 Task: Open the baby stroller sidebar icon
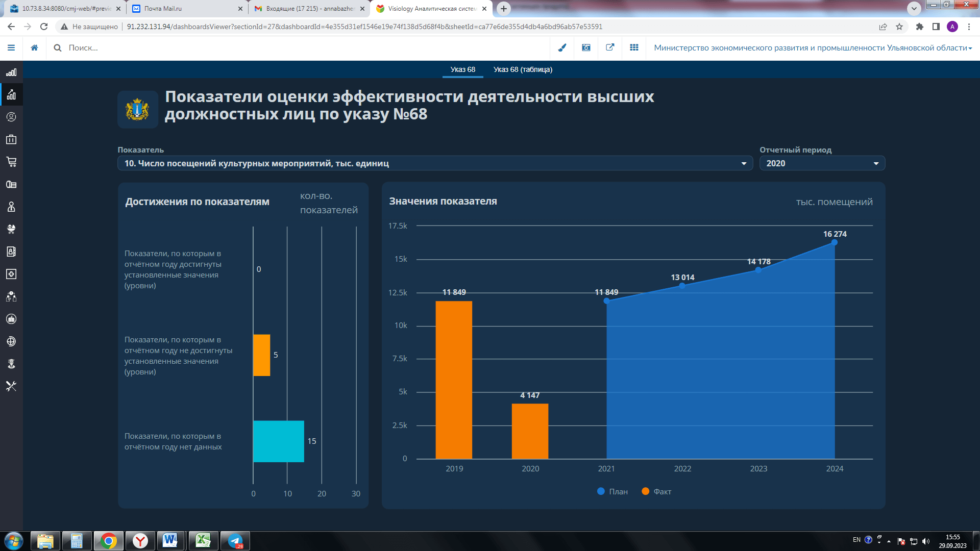[x=11, y=229]
